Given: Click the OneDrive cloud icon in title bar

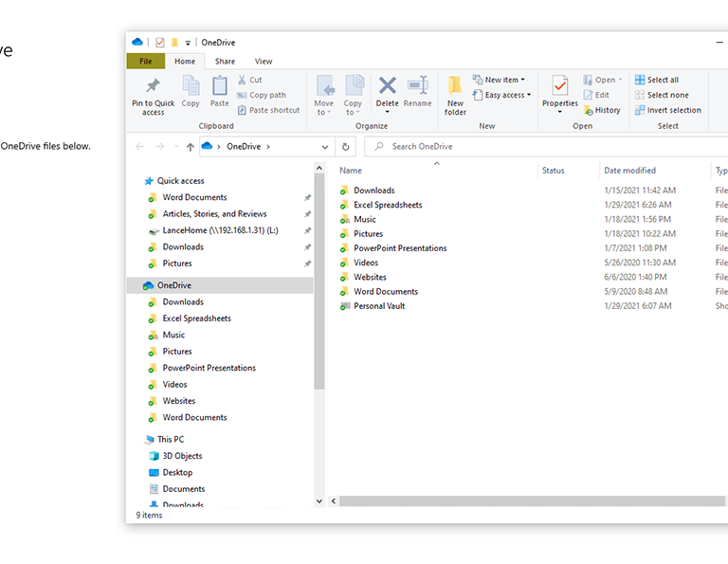Looking at the screenshot, I should pos(137,43).
